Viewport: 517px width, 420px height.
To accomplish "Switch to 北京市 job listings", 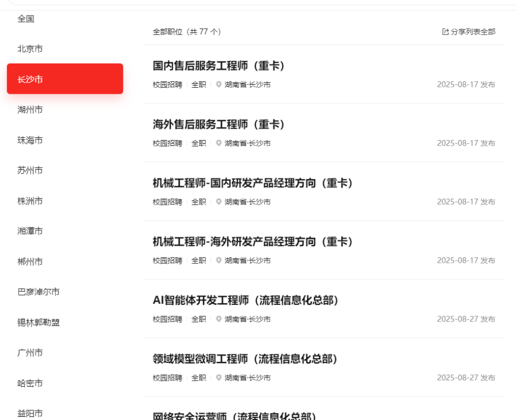I will pyautogui.click(x=28, y=48).
